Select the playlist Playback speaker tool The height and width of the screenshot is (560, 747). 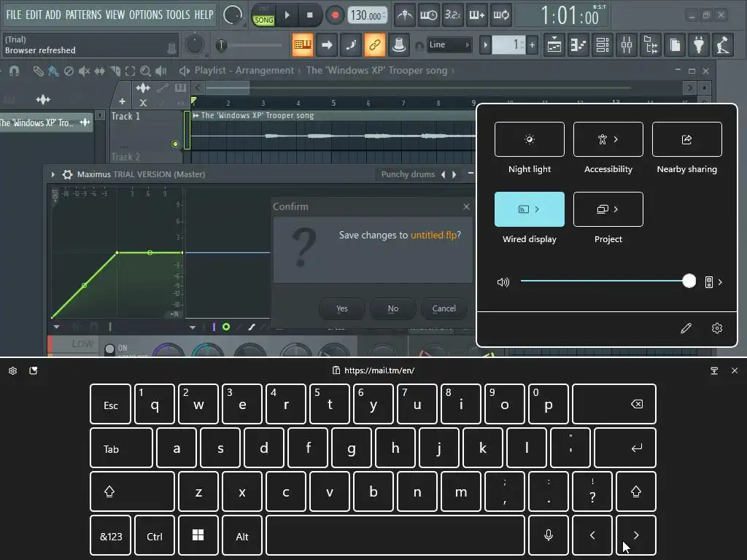pyautogui.click(x=161, y=71)
